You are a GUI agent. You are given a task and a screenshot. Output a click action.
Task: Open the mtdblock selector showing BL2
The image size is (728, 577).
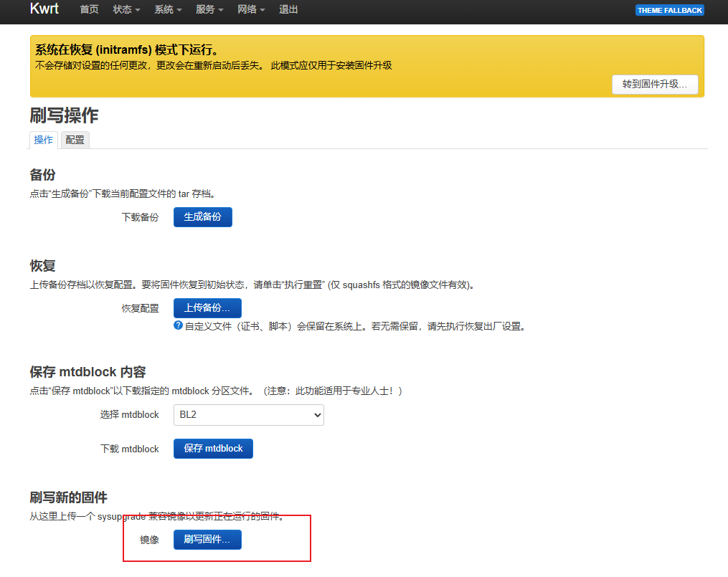pos(249,415)
